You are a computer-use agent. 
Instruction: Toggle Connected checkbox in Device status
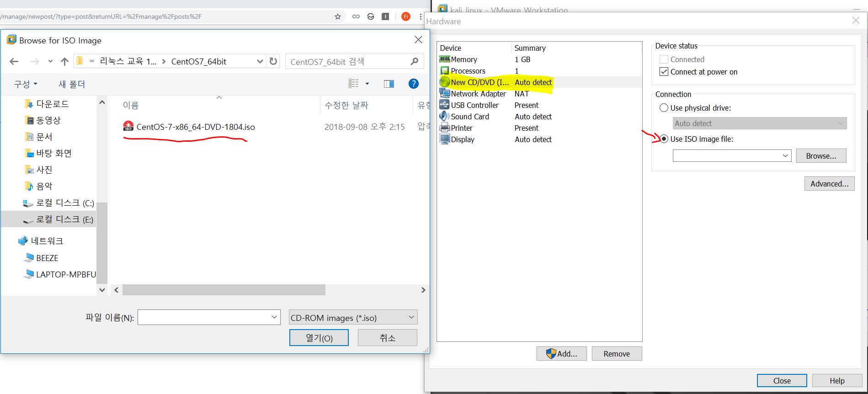pyautogui.click(x=664, y=59)
